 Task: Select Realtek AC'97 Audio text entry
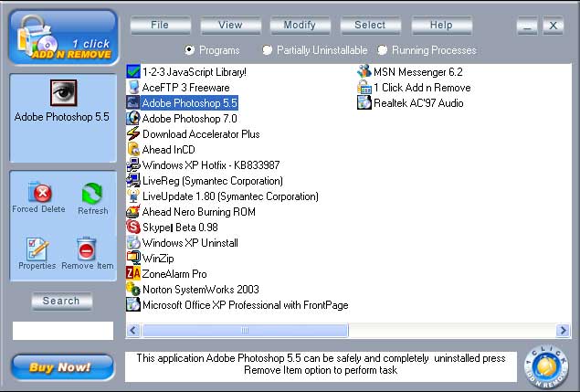click(x=418, y=103)
